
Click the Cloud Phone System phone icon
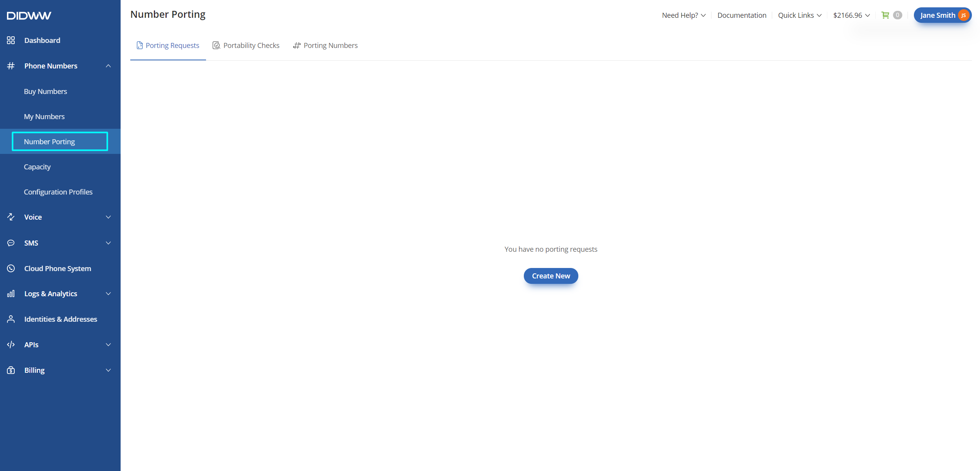tap(11, 268)
